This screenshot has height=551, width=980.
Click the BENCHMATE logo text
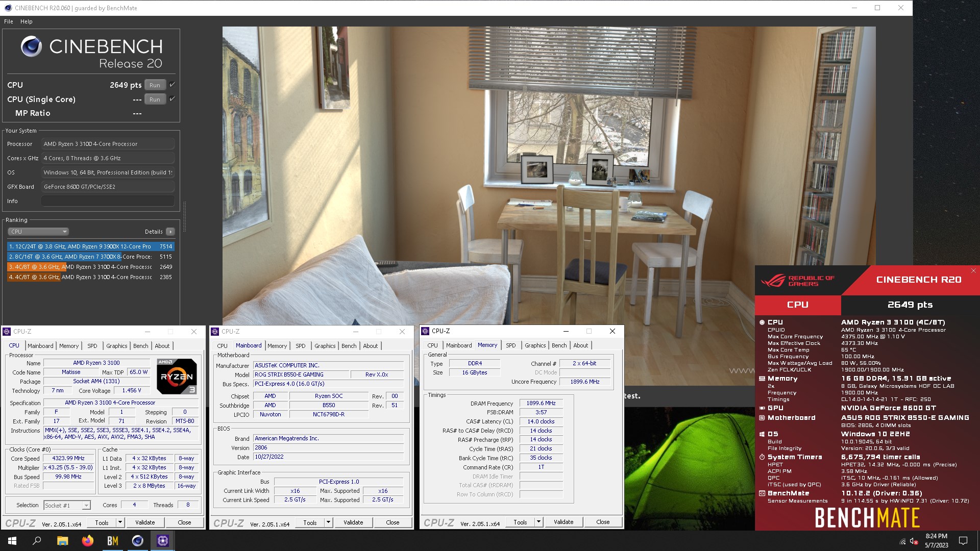pos(867,518)
